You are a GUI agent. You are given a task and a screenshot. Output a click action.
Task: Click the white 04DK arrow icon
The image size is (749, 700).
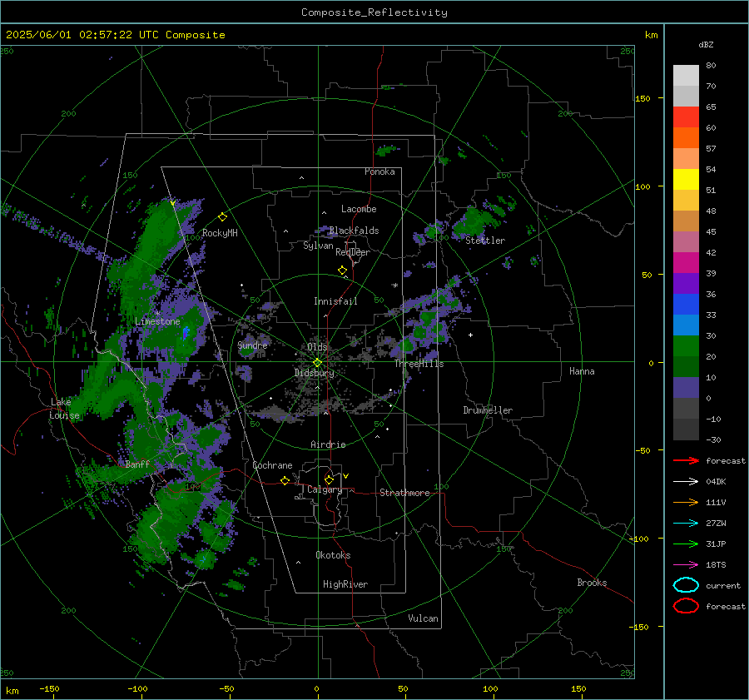[x=686, y=481]
